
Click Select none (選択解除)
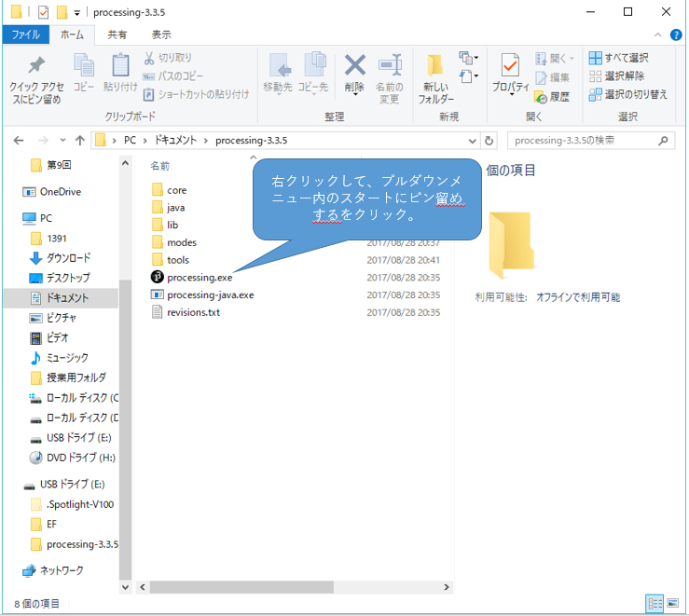[617, 76]
